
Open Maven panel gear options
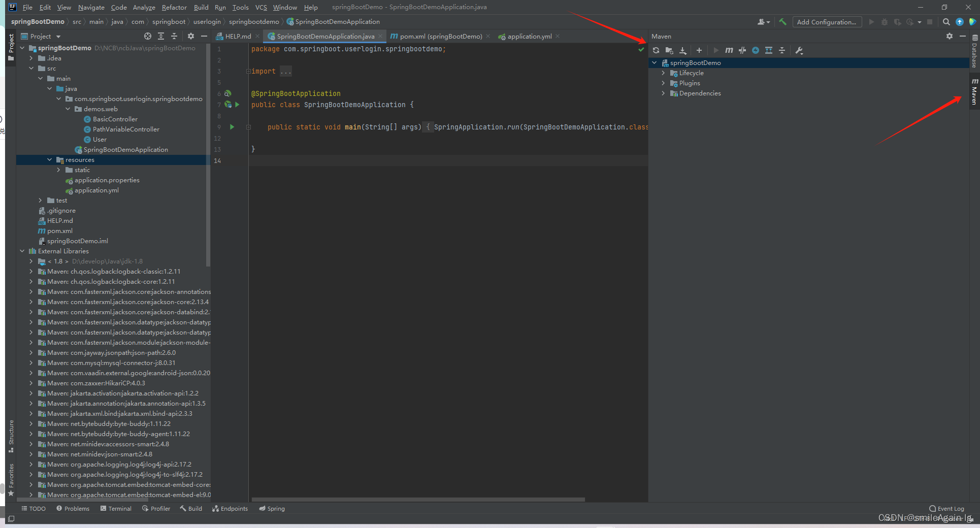click(950, 36)
